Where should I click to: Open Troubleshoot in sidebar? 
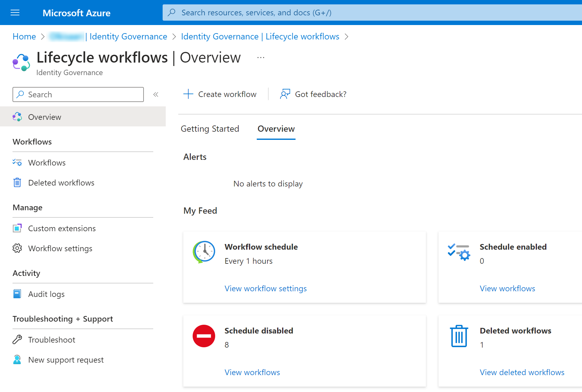[52, 340]
